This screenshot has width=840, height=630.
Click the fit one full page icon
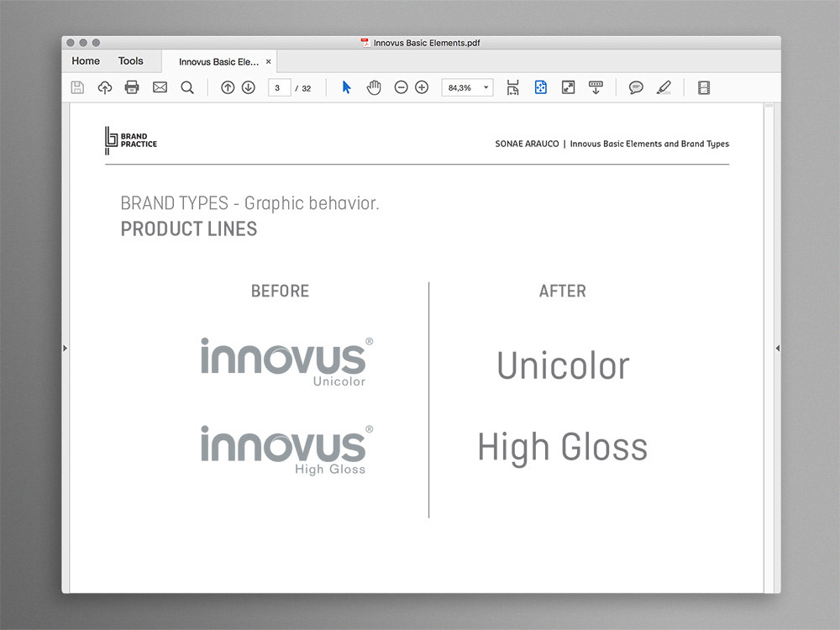540,87
